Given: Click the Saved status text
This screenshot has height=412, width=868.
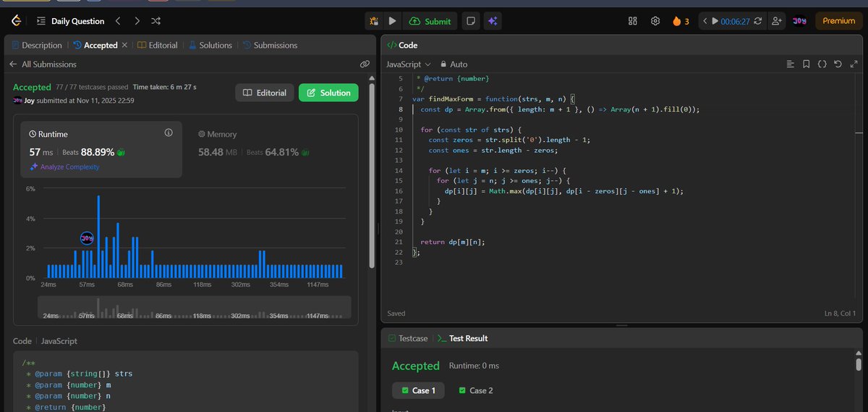Looking at the screenshot, I should 396,314.
